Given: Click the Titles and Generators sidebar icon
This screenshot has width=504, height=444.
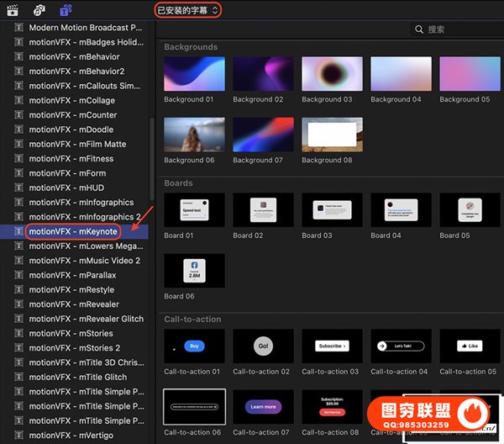Looking at the screenshot, I should (x=66, y=10).
